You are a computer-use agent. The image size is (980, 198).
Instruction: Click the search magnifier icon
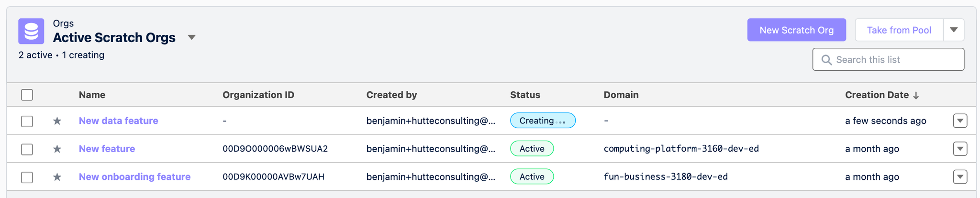click(x=826, y=60)
